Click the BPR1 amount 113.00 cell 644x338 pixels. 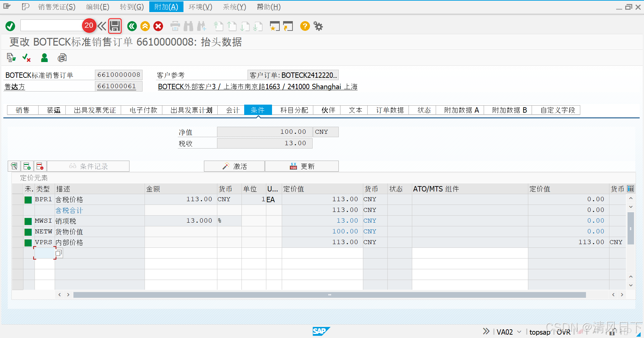pyautogui.click(x=181, y=199)
